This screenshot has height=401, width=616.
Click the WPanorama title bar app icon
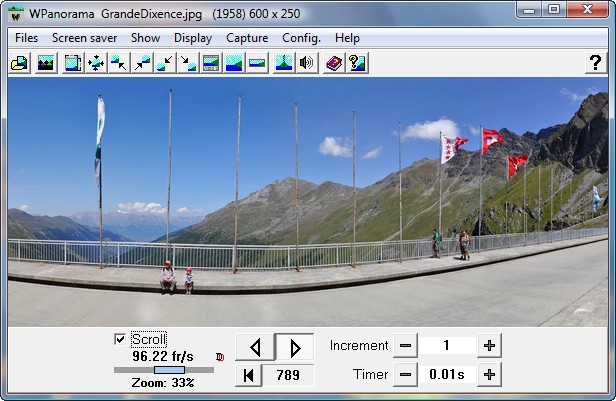coord(16,15)
